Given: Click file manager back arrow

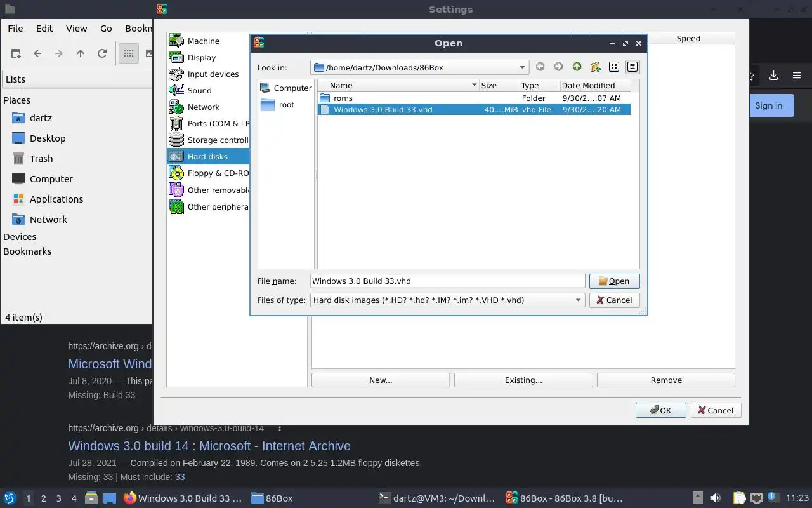Looking at the screenshot, I should pos(37,54).
